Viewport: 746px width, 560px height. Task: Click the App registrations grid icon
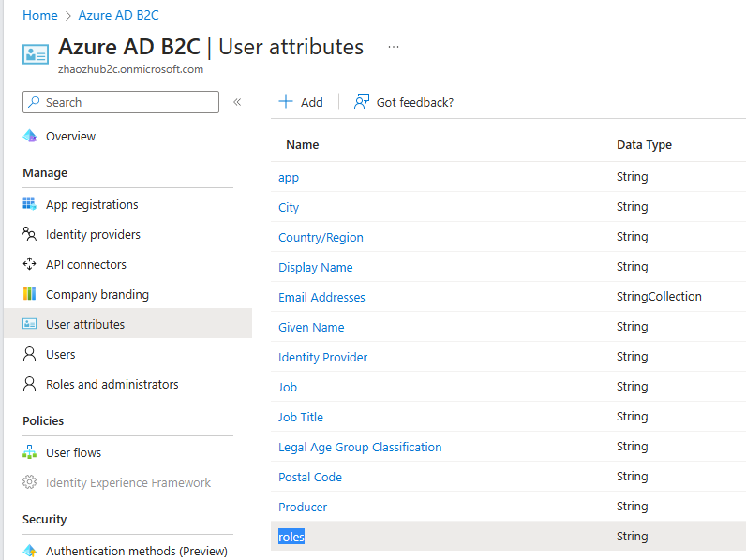[x=29, y=204]
